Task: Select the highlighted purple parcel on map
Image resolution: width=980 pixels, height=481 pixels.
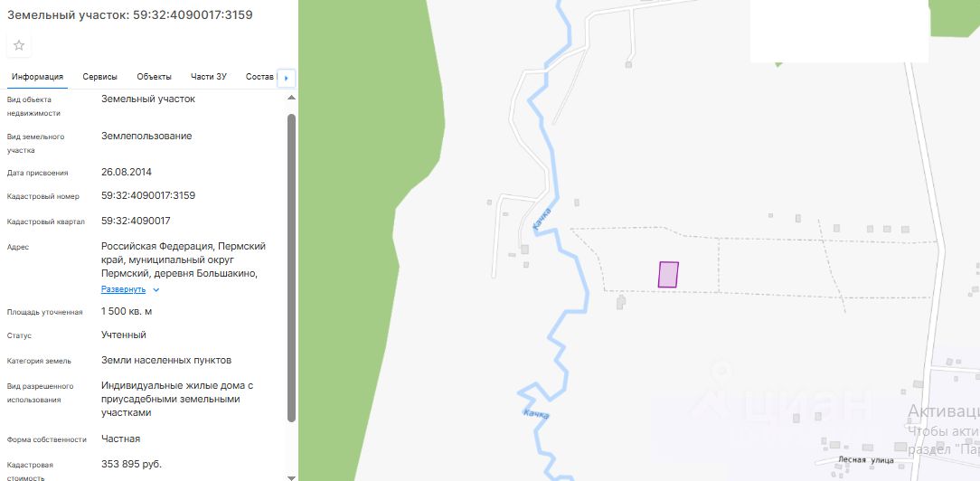Action: point(668,275)
